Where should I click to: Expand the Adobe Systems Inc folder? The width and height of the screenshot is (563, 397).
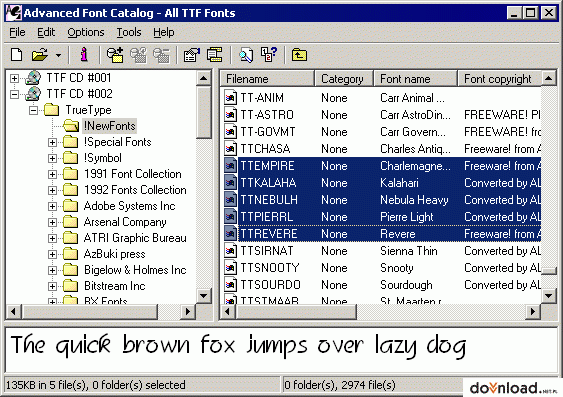(52, 206)
